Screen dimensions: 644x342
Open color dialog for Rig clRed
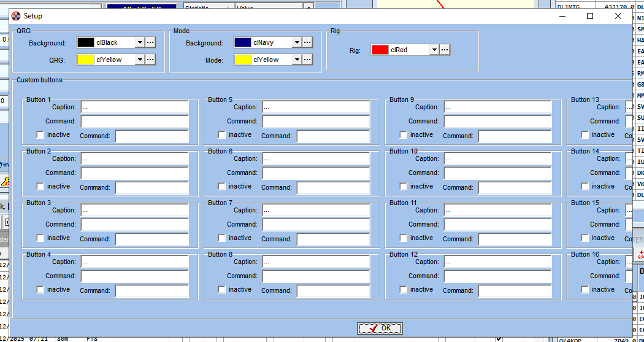445,50
